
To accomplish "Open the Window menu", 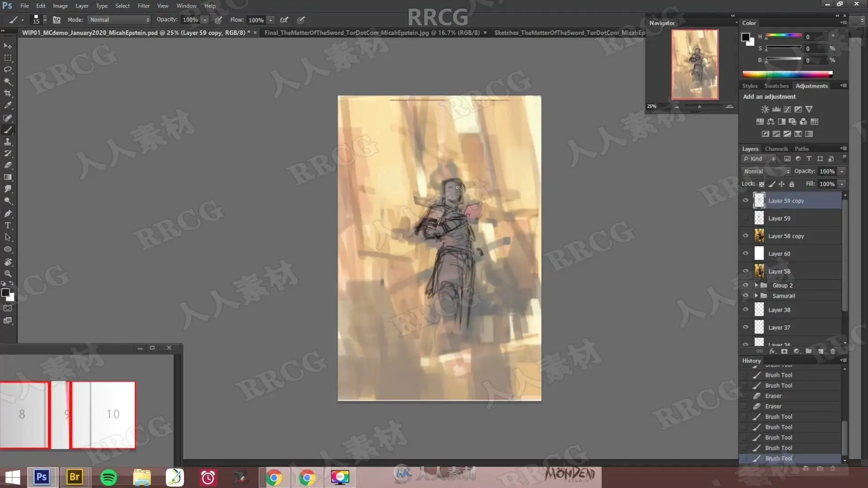I will (186, 6).
